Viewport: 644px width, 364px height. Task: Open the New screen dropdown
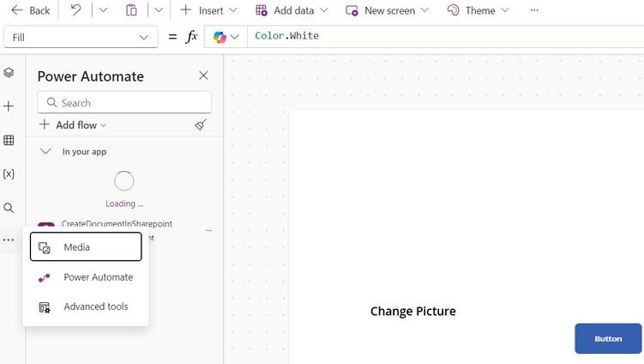pos(387,10)
